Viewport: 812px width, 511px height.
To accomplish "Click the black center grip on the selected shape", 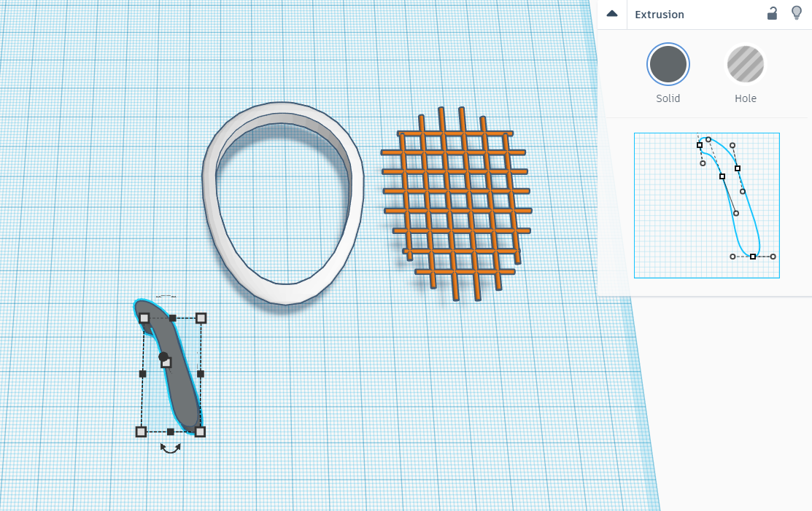I will (x=163, y=358).
